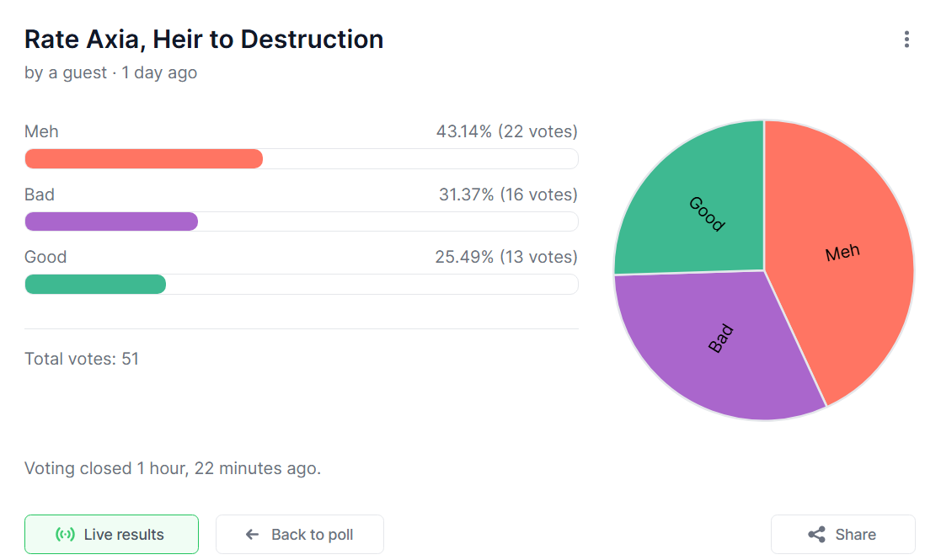This screenshot has height=560, width=925.
Task: Click the back arrow icon
Action: pyautogui.click(x=252, y=535)
